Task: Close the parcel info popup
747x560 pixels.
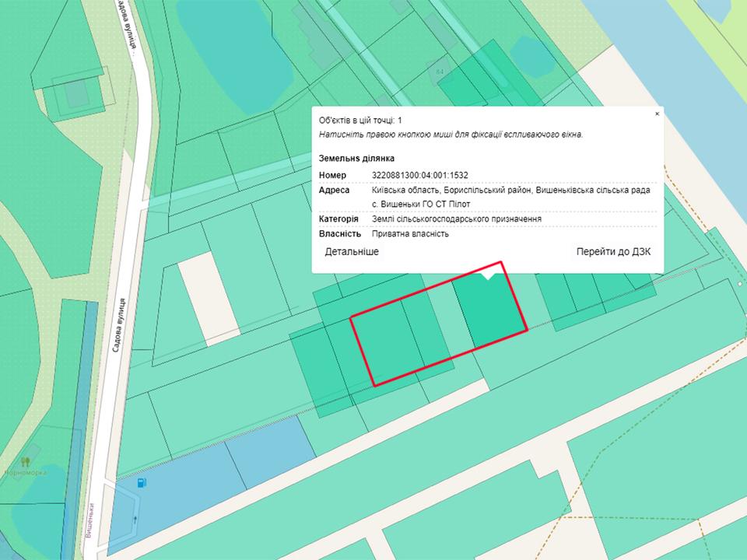Action: pyautogui.click(x=657, y=114)
